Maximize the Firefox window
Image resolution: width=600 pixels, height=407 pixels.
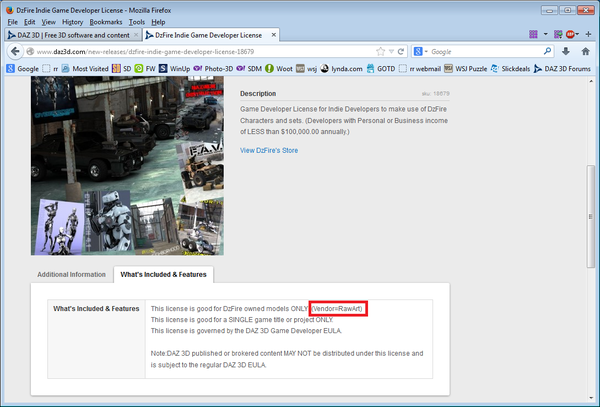567,10
